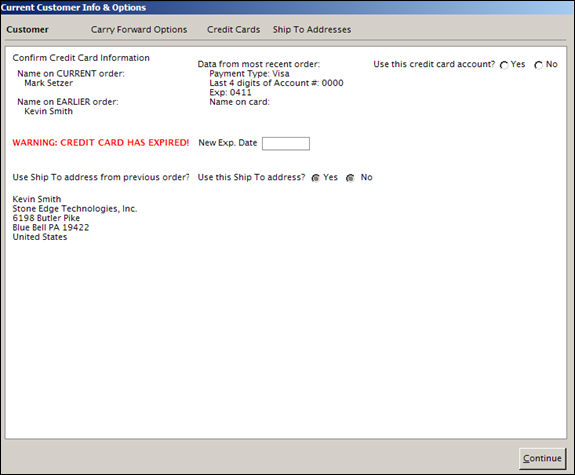
Task: Switch to Ship To Addresses tab
Action: click(312, 29)
